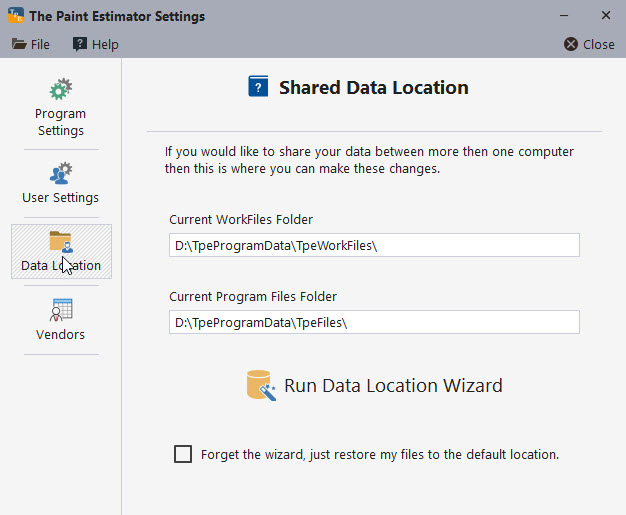
Task: Open the Program Settings section
Action: 61,107
